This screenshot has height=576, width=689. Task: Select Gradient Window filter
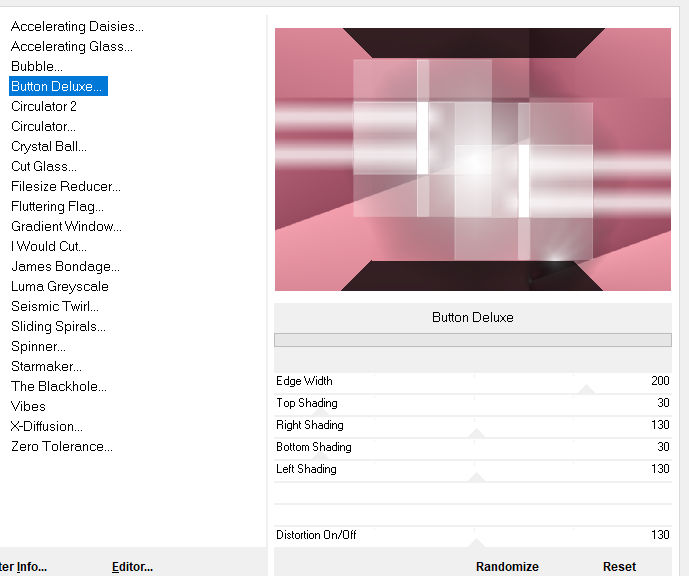66,226
